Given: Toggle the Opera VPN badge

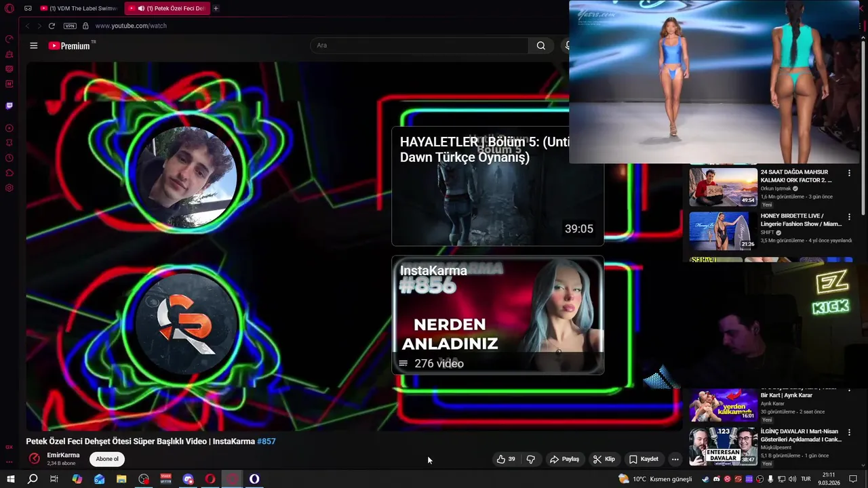Looking at the screenshot, I should [x=70, y=26].
